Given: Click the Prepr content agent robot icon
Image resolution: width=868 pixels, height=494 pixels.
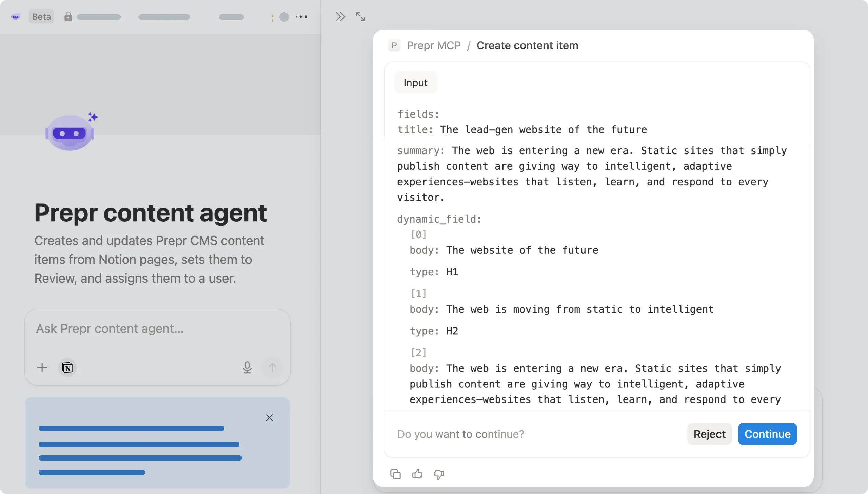Looking at the screenshot, I should [x=70, y=132].
